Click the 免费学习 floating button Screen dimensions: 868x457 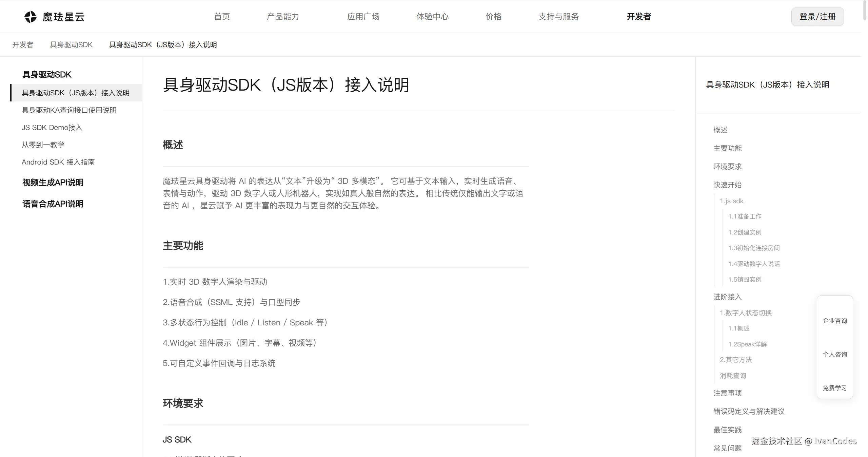pos(835,388)
